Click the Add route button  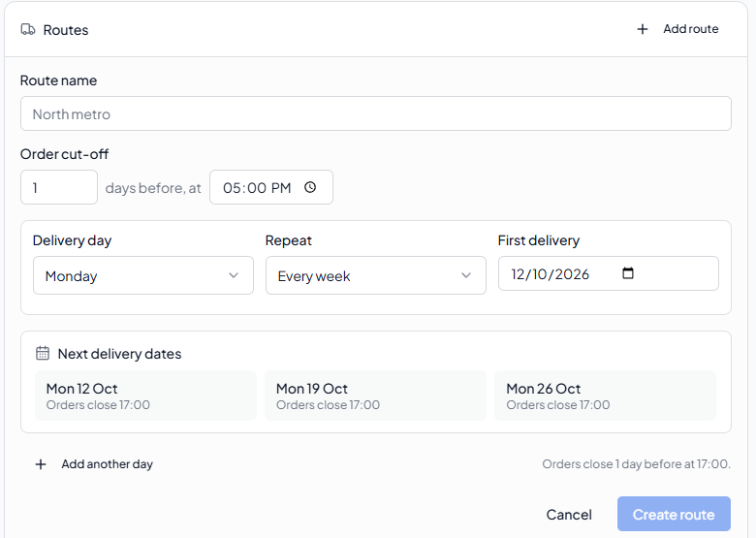point(677,29)
